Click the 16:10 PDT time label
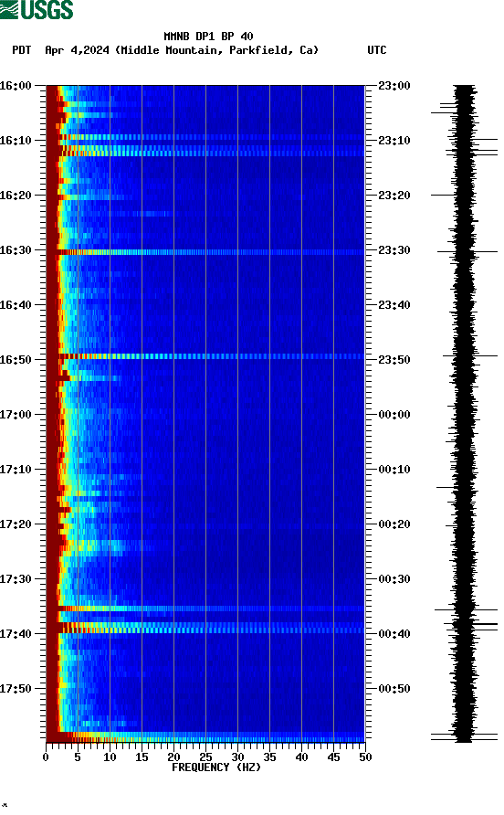 point(16,141)
